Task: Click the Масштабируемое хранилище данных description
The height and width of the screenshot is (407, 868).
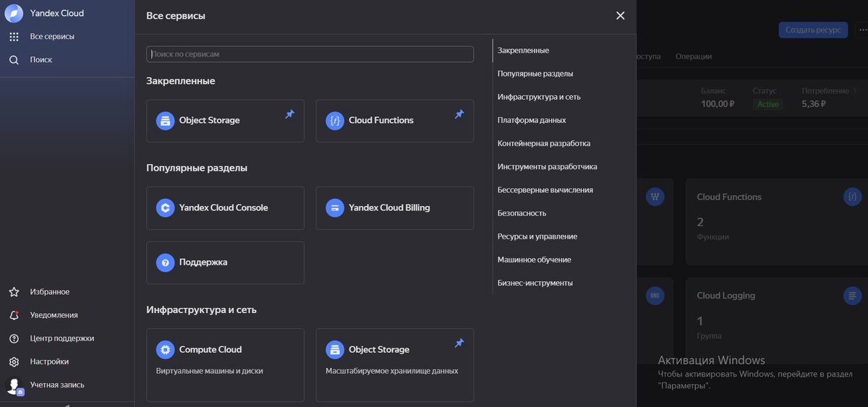Action: pos(392,371)
